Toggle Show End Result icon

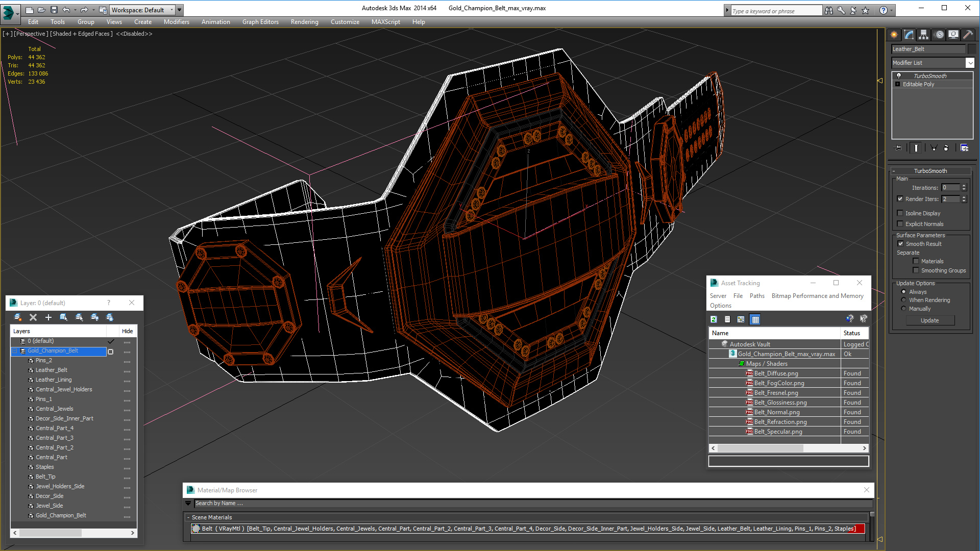point(916,148)
